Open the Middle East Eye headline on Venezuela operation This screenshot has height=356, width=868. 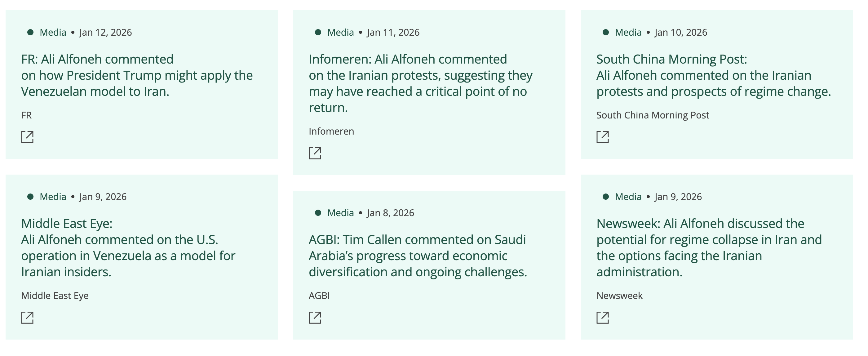point(128,248)
